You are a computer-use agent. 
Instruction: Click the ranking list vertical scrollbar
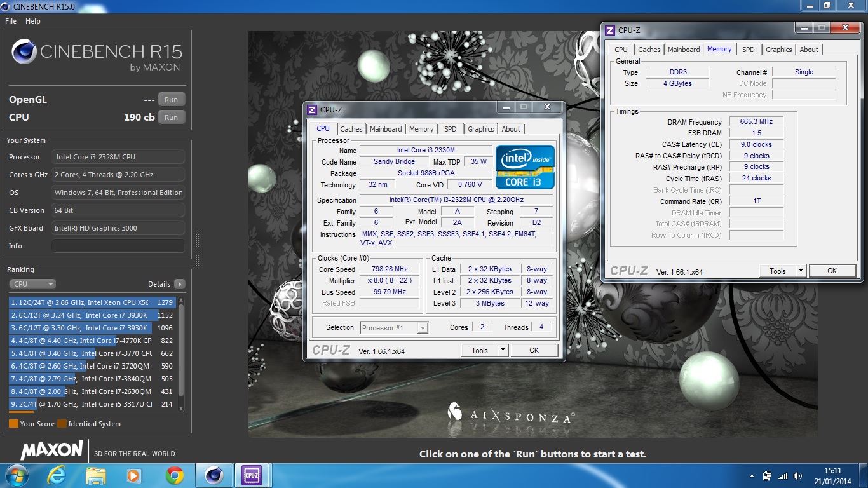pyautogui.click(x=181, y=354)
